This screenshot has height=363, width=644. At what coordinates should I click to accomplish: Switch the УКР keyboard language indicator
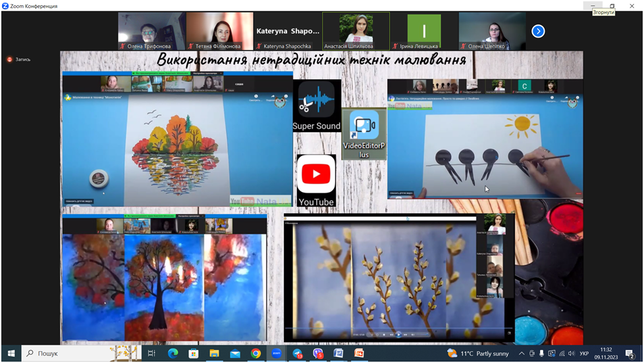click(583, 354)
